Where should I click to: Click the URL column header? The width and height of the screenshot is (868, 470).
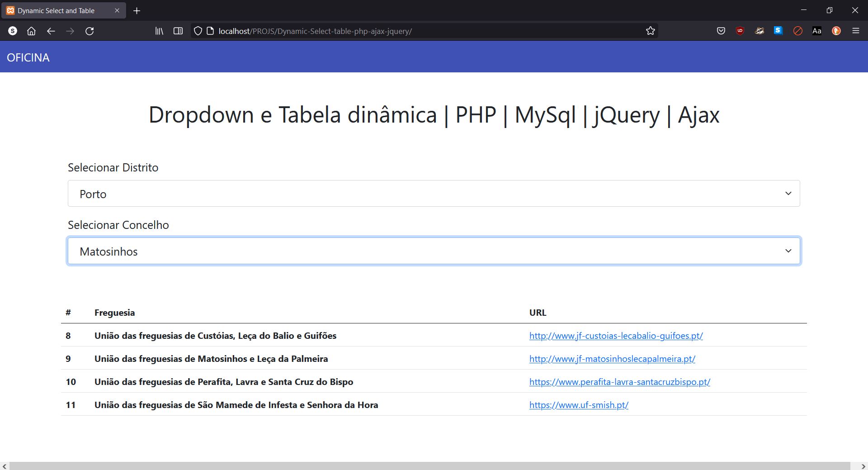(538, 313)
